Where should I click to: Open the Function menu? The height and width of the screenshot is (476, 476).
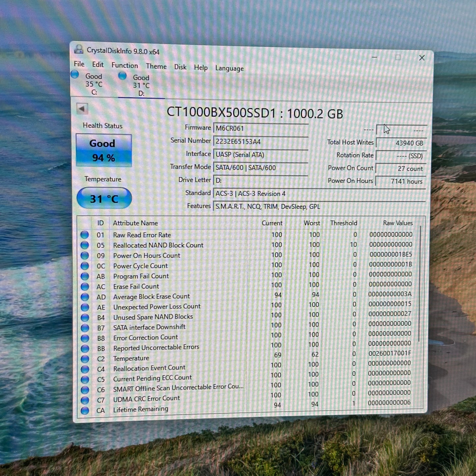coord(125,65)
